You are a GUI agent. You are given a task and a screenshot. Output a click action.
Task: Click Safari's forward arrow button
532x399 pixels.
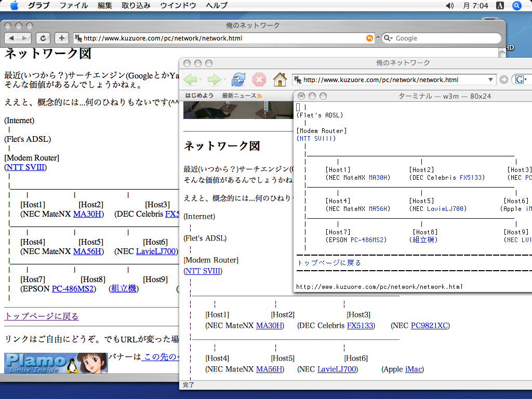[24, 38]
